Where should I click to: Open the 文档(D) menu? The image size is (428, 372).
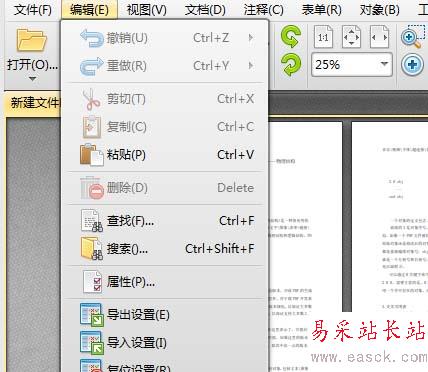coord(205,10)
